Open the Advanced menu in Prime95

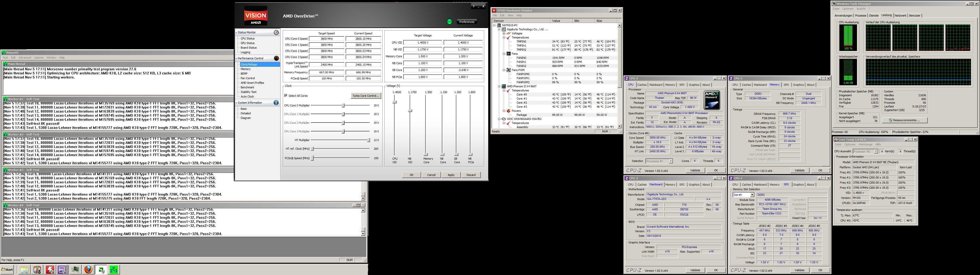point(25,58)
